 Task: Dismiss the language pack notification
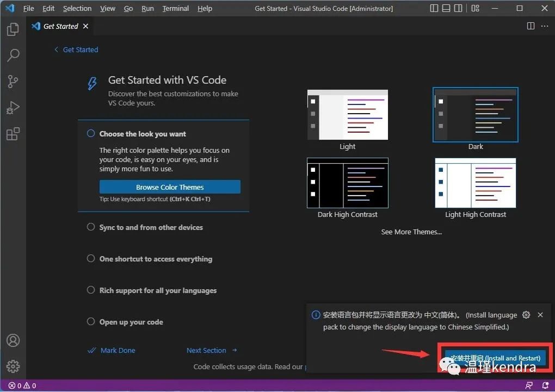pyautogui.click(x=540, y=315)
